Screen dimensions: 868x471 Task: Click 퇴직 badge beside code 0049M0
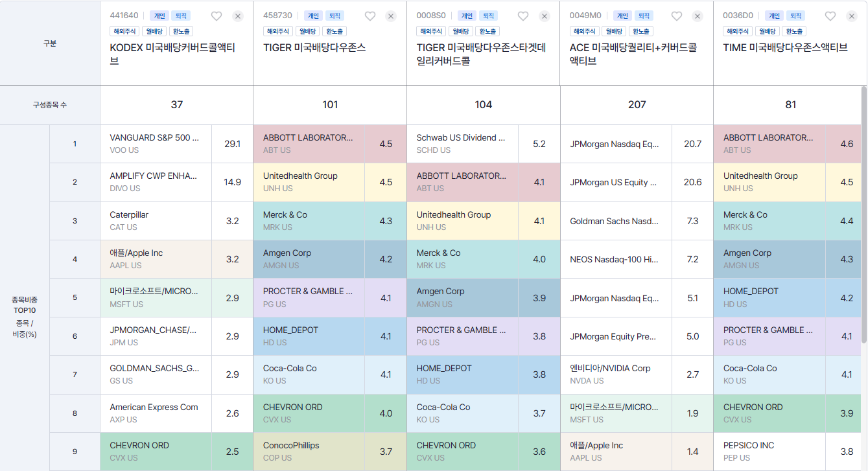pyautogui.click(x=643, y=16)
